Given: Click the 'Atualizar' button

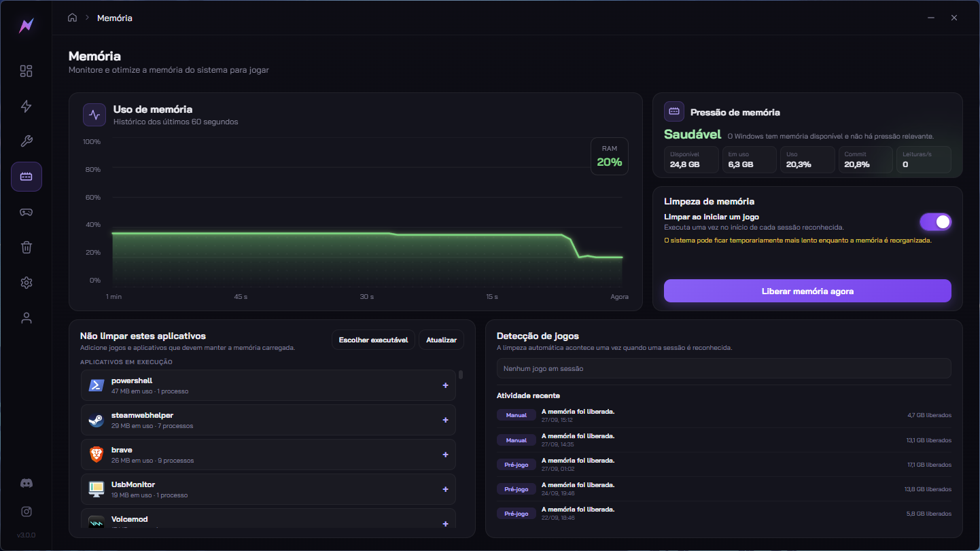Looking at the screenshot, I should click(442, 340).
